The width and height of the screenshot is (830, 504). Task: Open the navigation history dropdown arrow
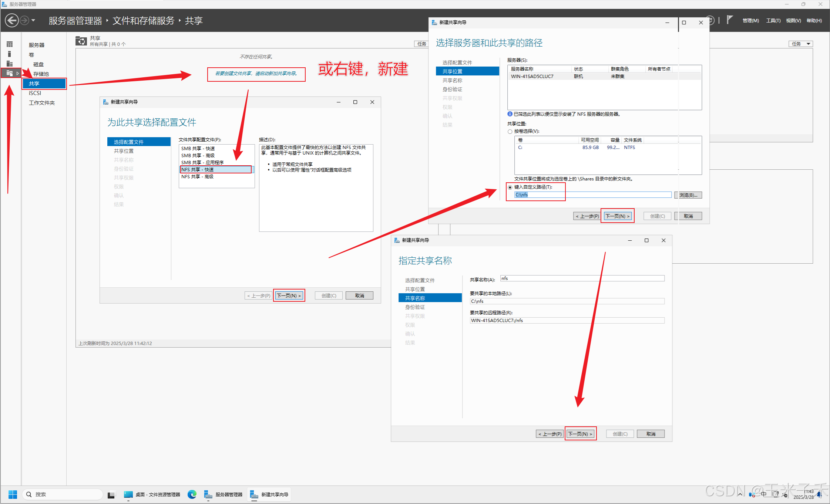[x=33, y=20]
